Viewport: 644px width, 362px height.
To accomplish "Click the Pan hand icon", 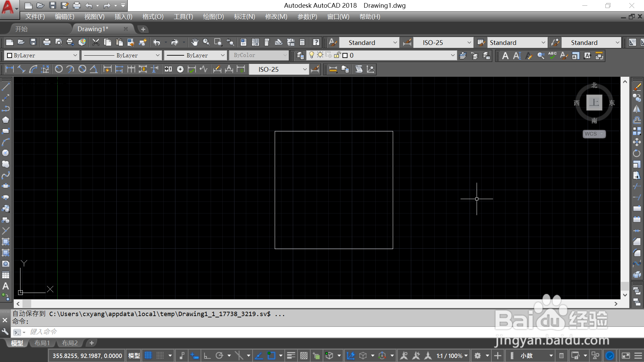I will [x=195, y=42].
